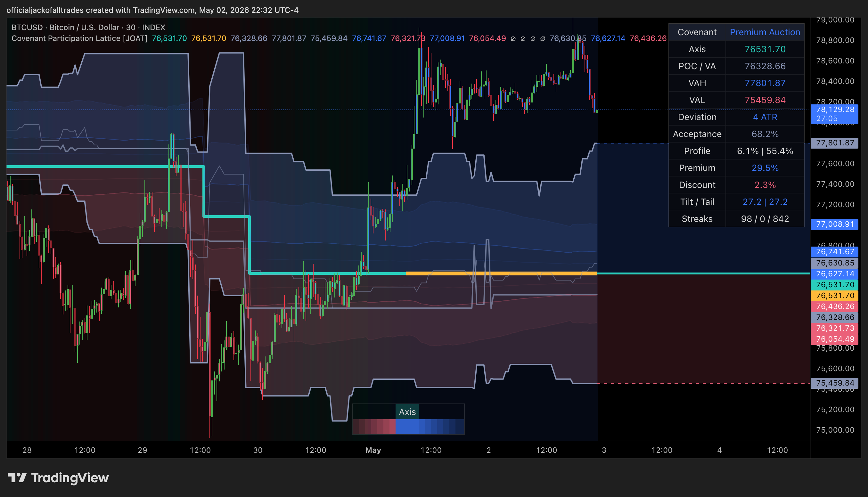Click the Acceptance 68.2% cell

(765, 134)
